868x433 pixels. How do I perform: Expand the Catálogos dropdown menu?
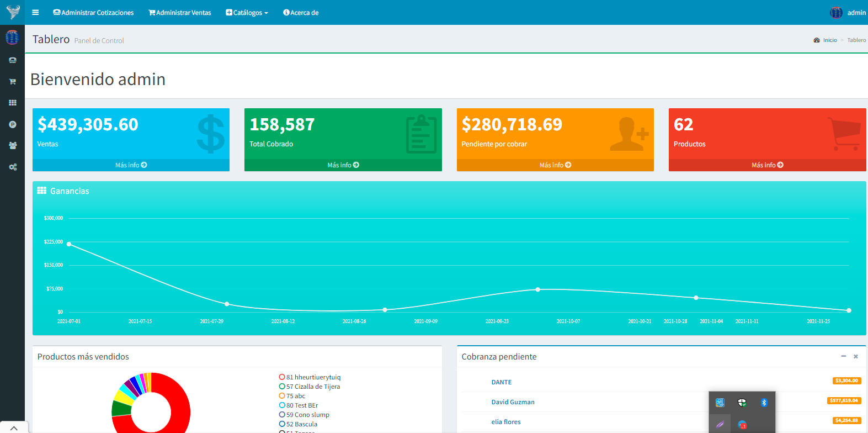coord(247,12)
